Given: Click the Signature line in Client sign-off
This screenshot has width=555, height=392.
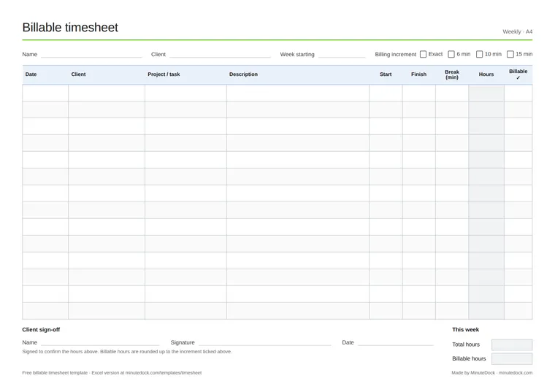Looking at the screenshot, I should [265, 343].
